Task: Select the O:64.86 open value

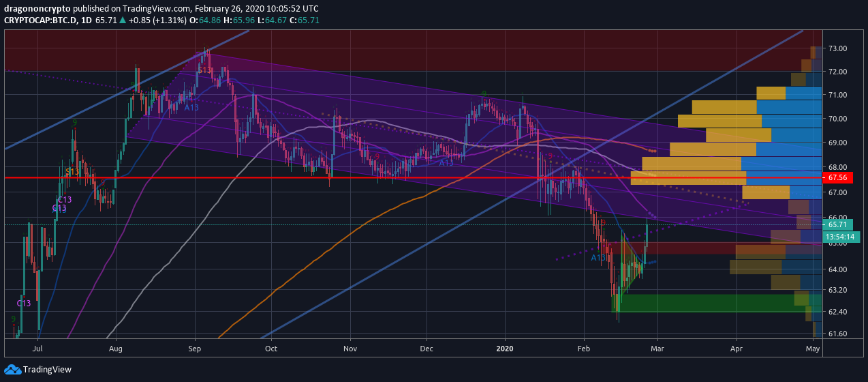Action: point(205,20)
